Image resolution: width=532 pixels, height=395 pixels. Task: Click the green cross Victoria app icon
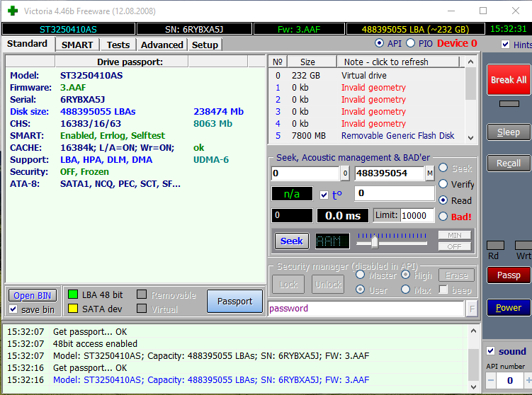(13, 11)
